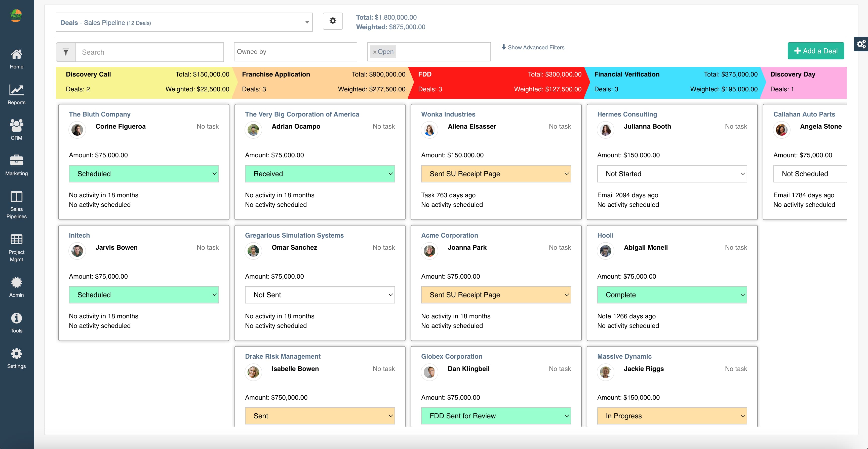Remove the Open status filter chip

tap(375, 52)
